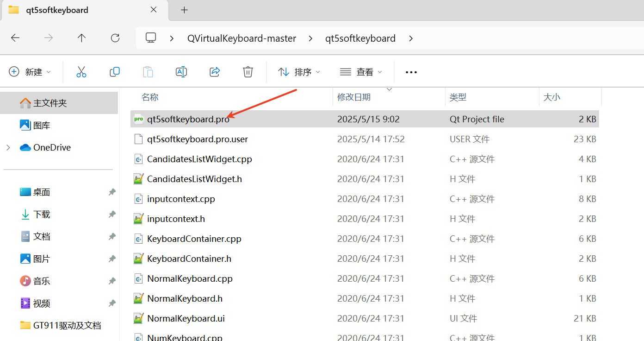The width and height of the screenshot is (644, 341).
Task: Close the qt5softkeyboard tab
Action: point(154,10)
